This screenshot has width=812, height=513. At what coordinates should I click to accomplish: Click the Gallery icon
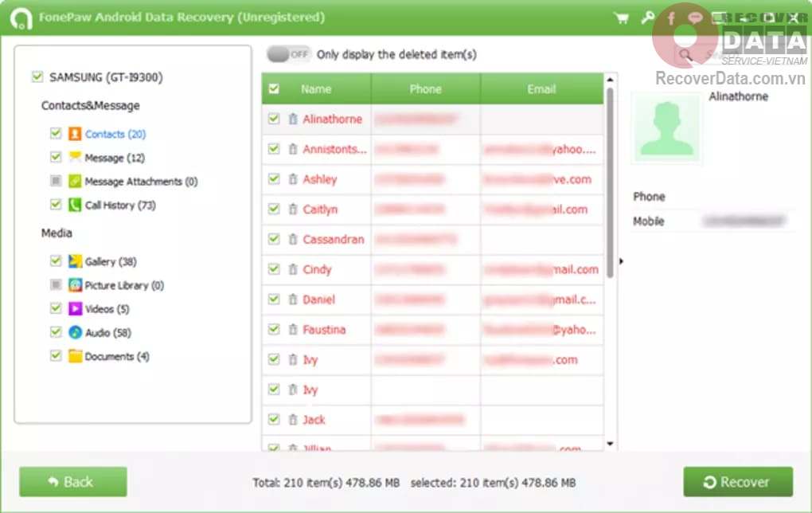(x=75, y=261)
